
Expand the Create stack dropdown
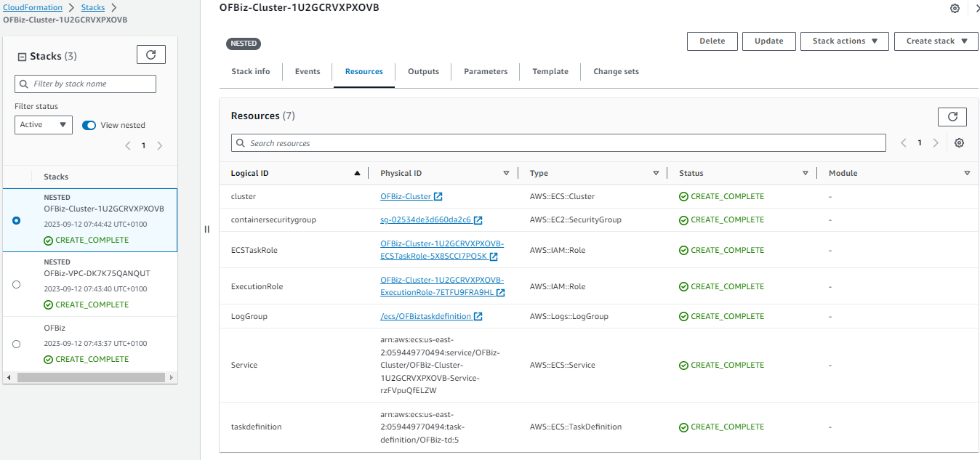[x=936, y=41]
